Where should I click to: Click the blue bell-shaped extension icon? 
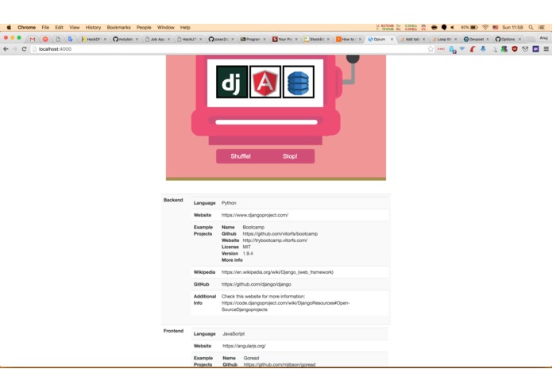pyautogui.click(x=483, y=49)
